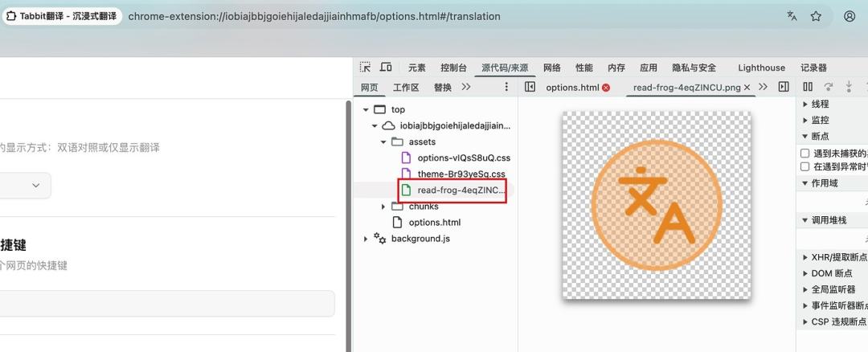
Task: Enable pause on caught exceptions checkbox
Action: pyautogui.click(x=805, y=166)
